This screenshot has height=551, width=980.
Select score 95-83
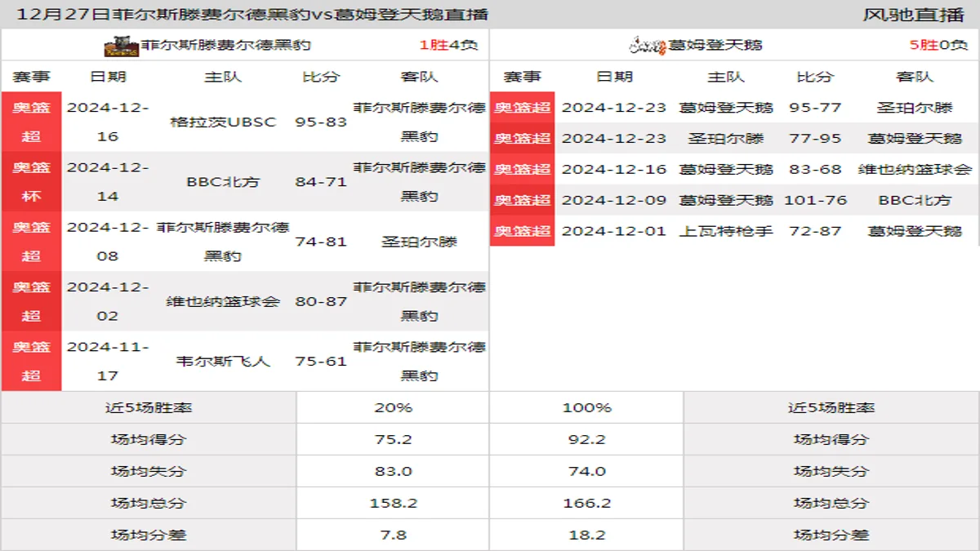(x=321, y=122)
